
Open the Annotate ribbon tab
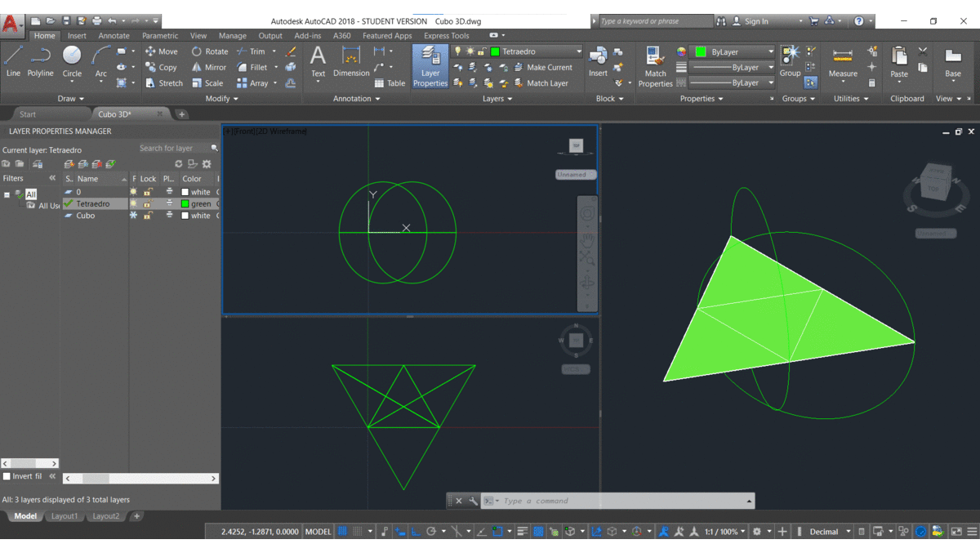point(114,36)
